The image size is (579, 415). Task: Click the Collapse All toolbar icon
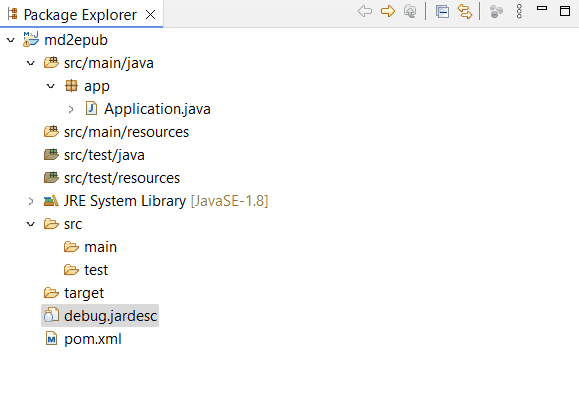[x=442, y=11]
